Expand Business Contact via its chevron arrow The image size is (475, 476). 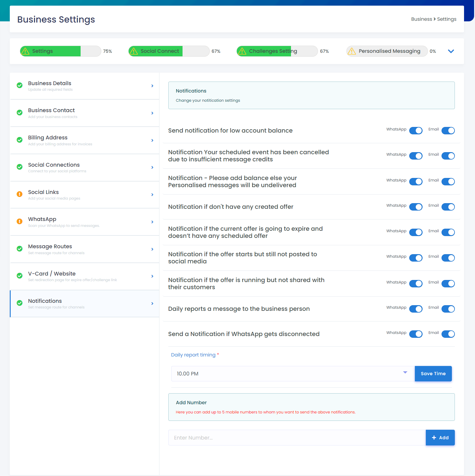[152, 113]
